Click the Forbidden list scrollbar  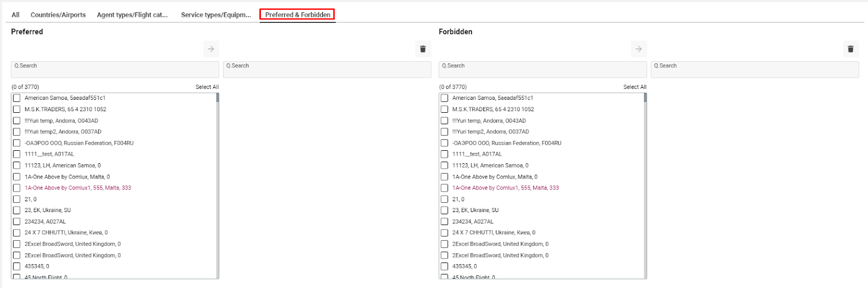(x=645, y=184)
